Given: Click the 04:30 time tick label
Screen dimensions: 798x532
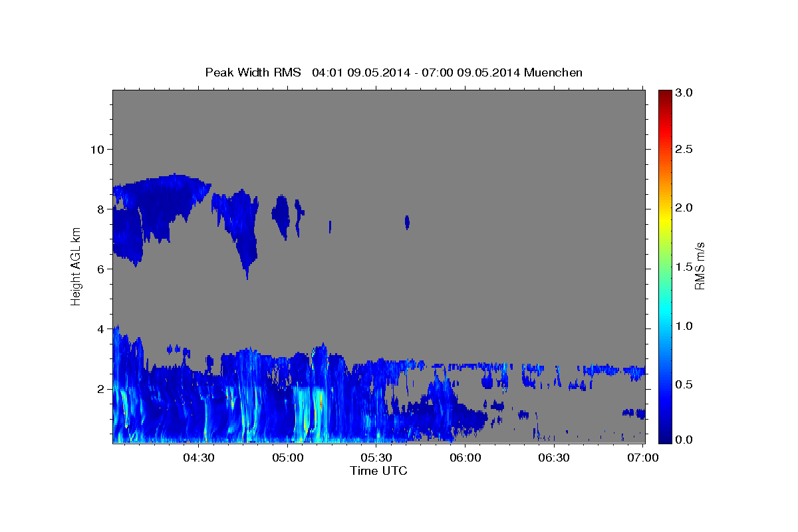Looking at the screenshot, I should 198,458.
